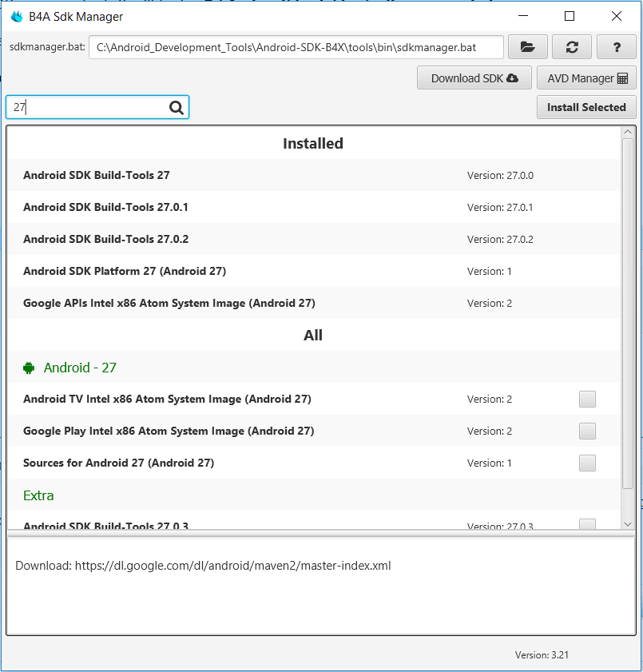Edit the sdkmanager.bat path field
The width and height of the screenshot is (643, 672).
[296, 47]
